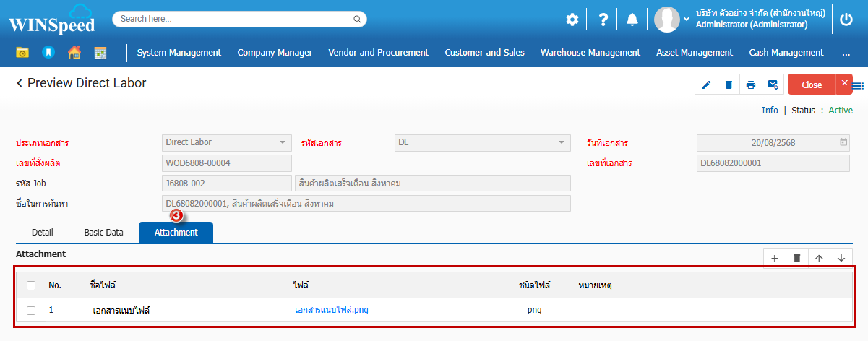
Task: Click the send email icon
Action: pyautogui.click(x=773, y=85)
